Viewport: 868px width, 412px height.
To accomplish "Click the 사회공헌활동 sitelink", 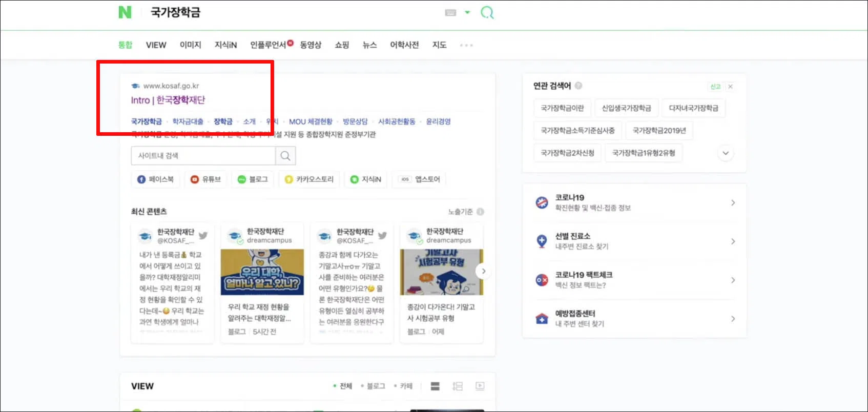I will (x=397, y=121).
